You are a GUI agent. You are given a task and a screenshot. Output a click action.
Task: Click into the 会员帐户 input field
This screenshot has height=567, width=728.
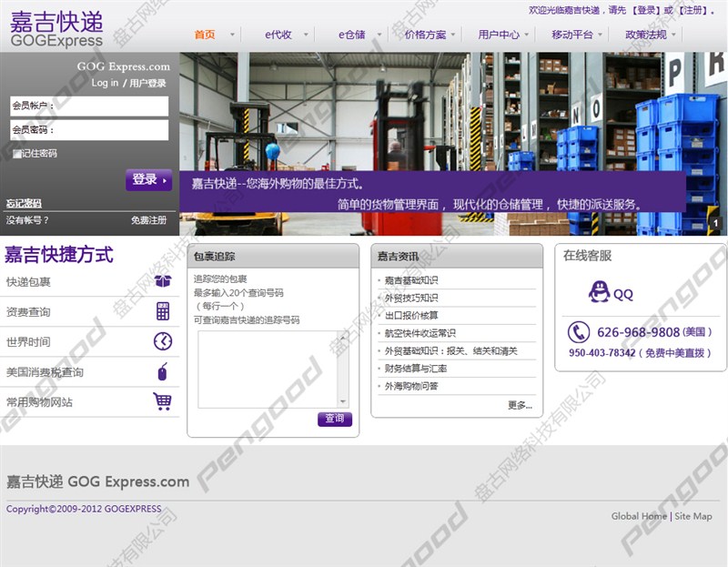(x=89, y=106)
